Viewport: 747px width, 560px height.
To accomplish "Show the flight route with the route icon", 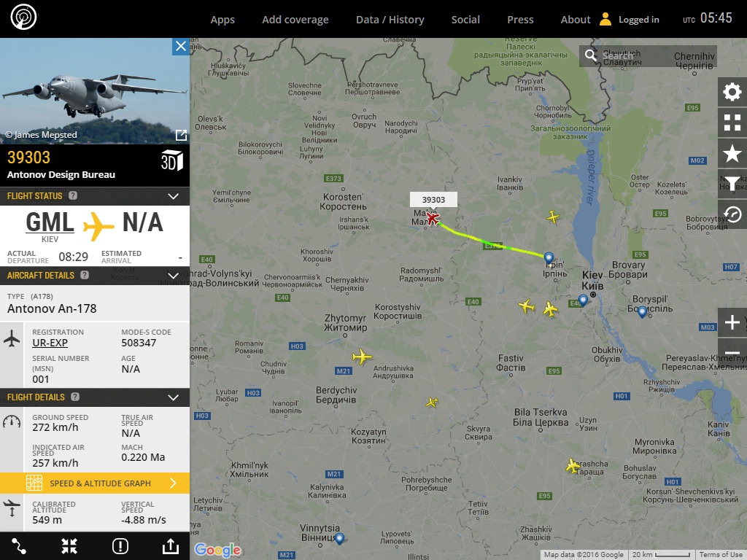I will coord(19,546).
